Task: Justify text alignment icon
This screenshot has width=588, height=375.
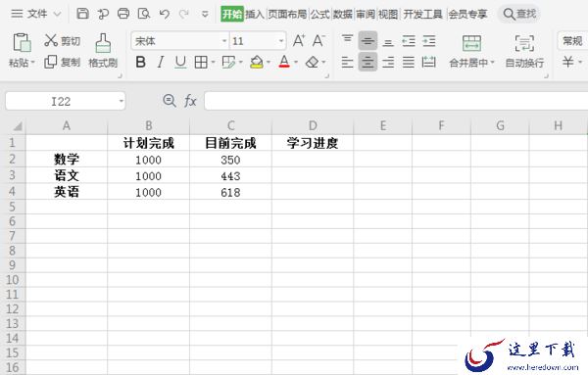Action: tap(409, 62)
